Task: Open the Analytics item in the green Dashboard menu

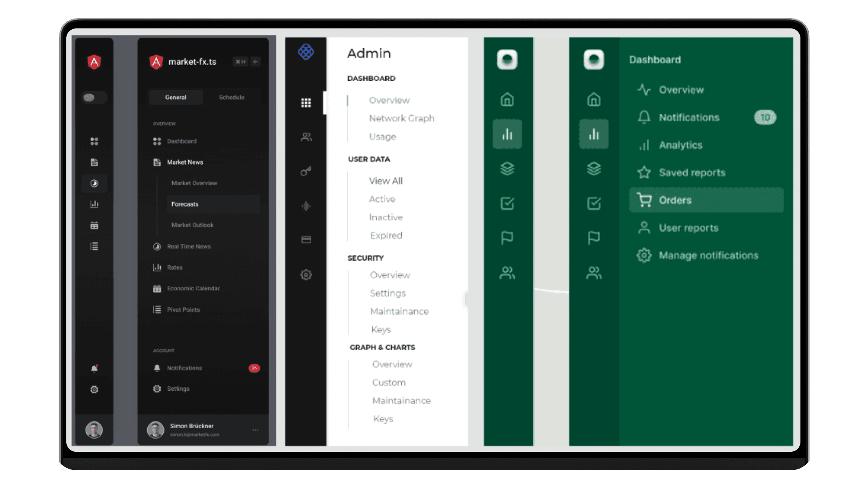Action: (681, 145)
